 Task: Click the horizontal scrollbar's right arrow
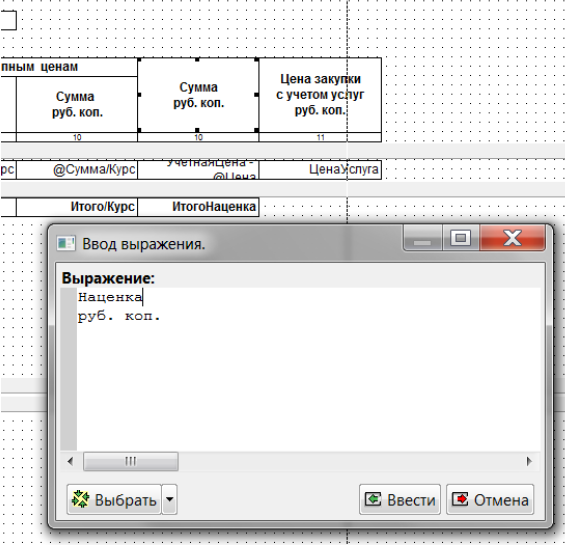pos(529,461)
